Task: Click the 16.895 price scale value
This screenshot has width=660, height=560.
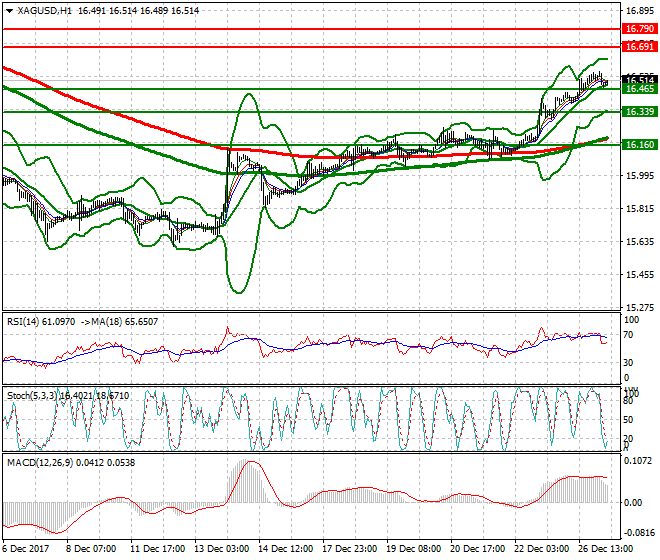Action: click(x=640, y=11)
